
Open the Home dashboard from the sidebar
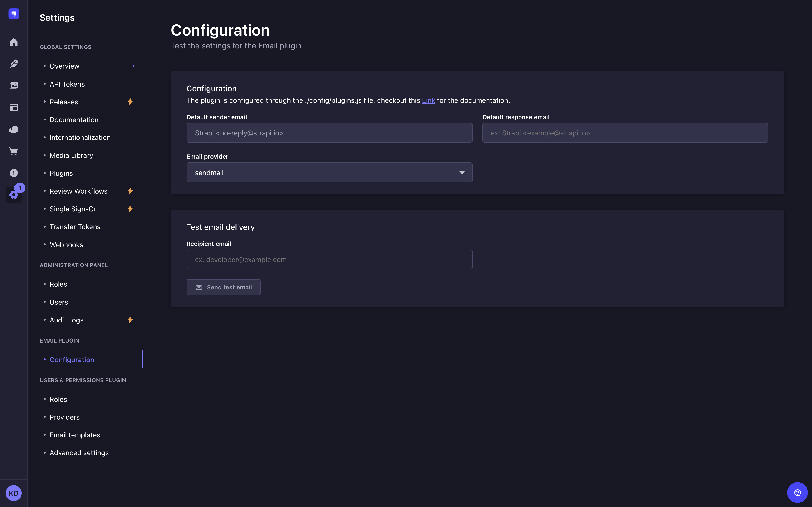pyautogui.click(x=14, y=42)
